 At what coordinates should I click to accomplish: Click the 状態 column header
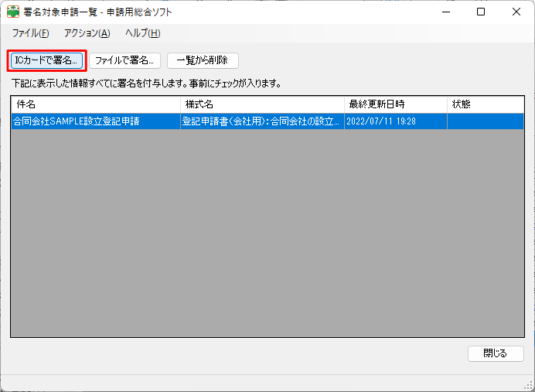click(485, 104)
